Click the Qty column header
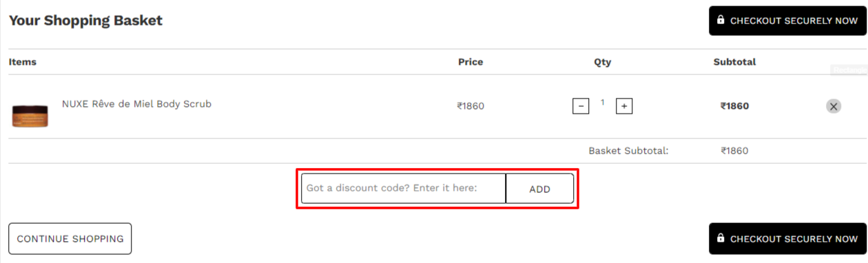Screen dimensions: 868x263 603,62
